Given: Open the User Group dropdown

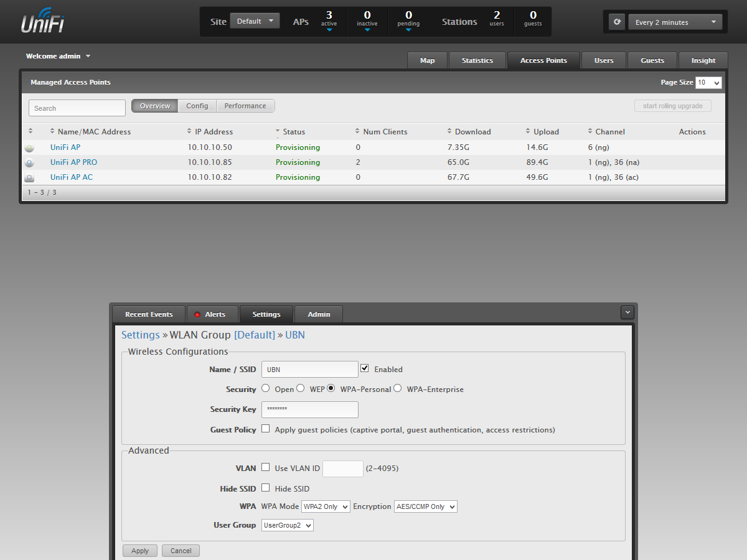Looking at the screenshot, I should pos(288,525).
